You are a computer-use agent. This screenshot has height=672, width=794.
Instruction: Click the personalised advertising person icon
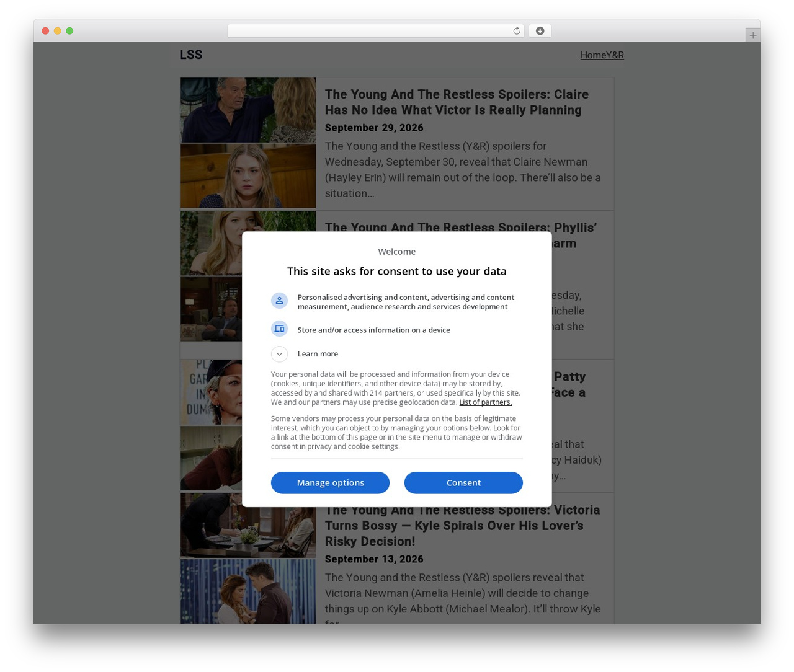(279, 301)
